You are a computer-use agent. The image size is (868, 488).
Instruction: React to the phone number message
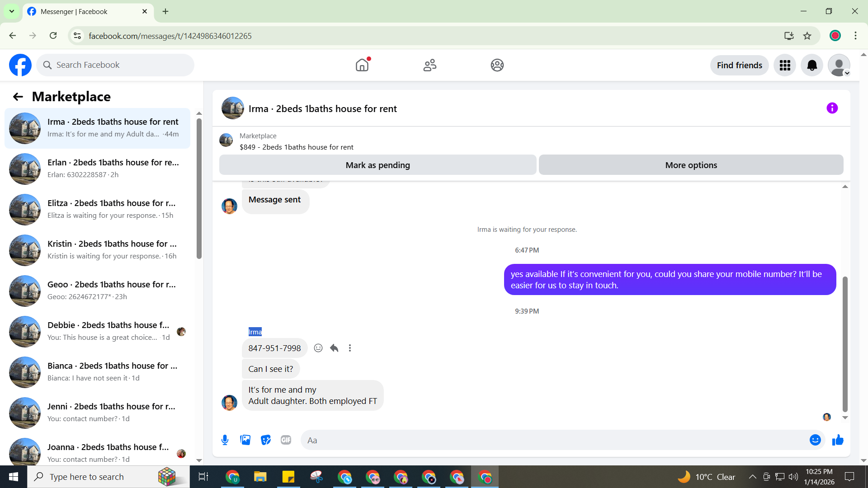tap(318, 348)
